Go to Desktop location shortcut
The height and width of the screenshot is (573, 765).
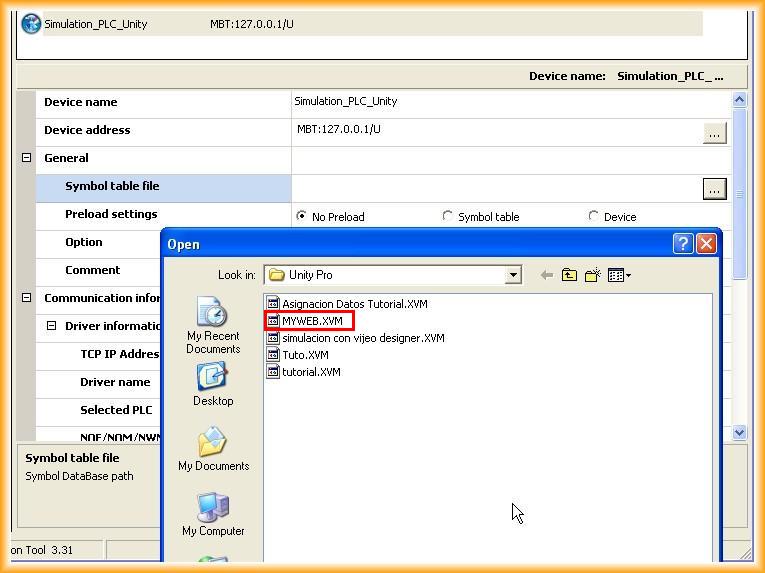click(213, 385)
